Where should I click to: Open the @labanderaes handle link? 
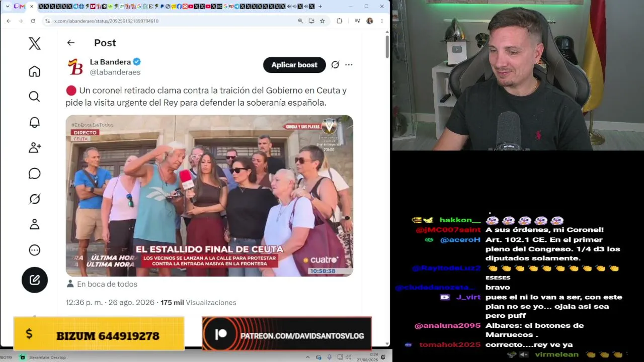click(x=115, y=72)
